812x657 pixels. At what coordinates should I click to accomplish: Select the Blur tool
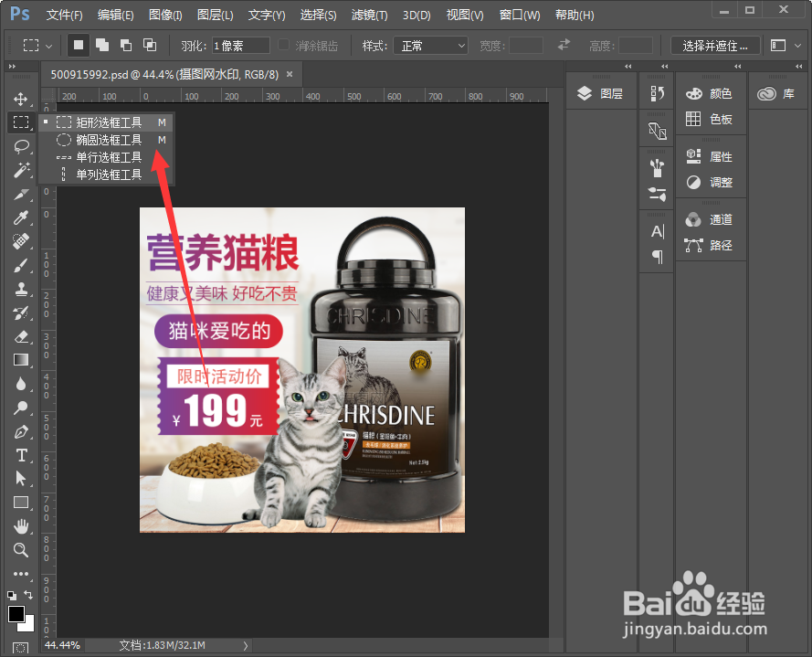[21, 384]
